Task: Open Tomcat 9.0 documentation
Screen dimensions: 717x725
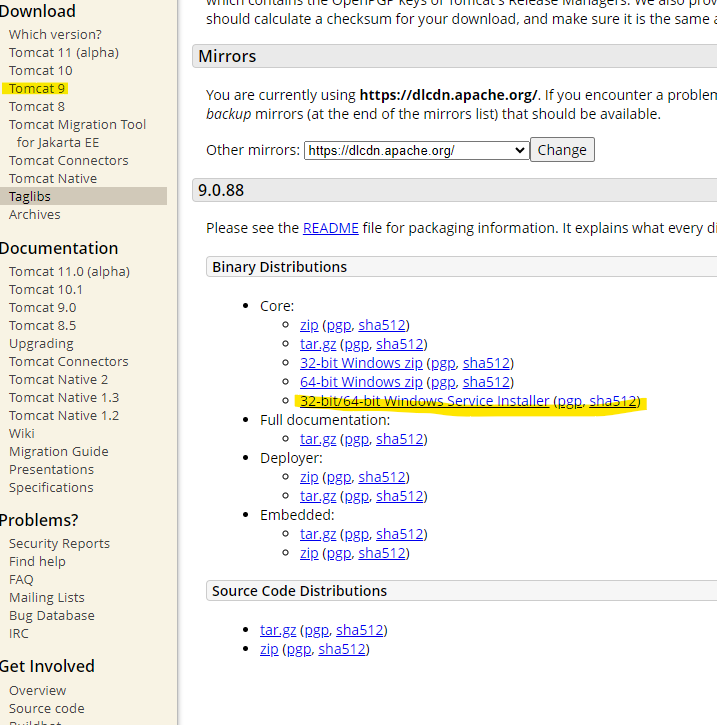Action: tap(43, 308)
